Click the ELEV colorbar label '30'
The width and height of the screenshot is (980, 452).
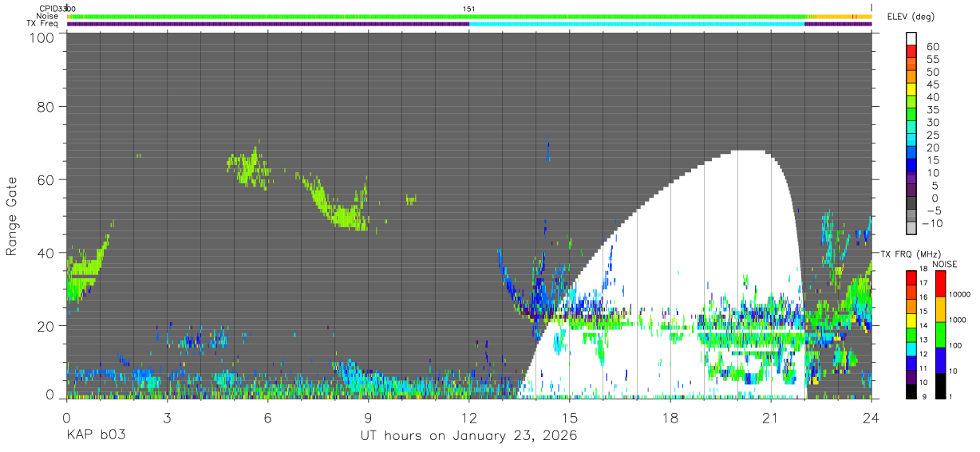coord(933,122)
